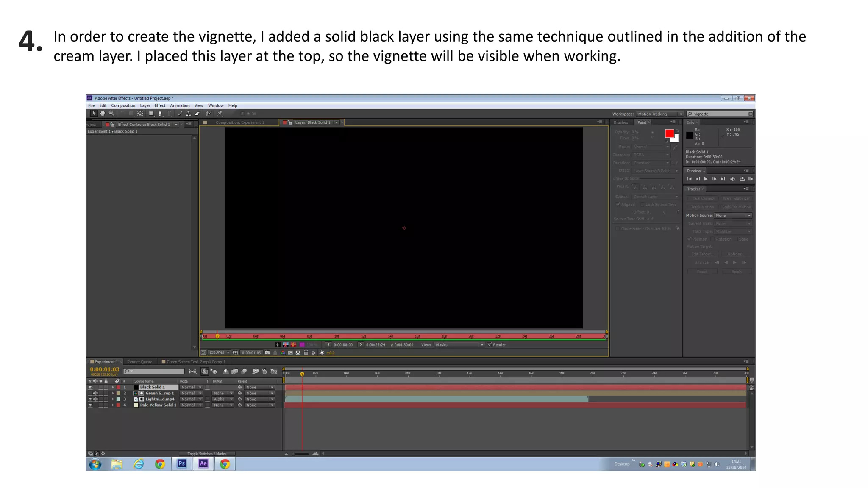Select the Pen tool
The image size is (868, 488).
coord(160,114)
